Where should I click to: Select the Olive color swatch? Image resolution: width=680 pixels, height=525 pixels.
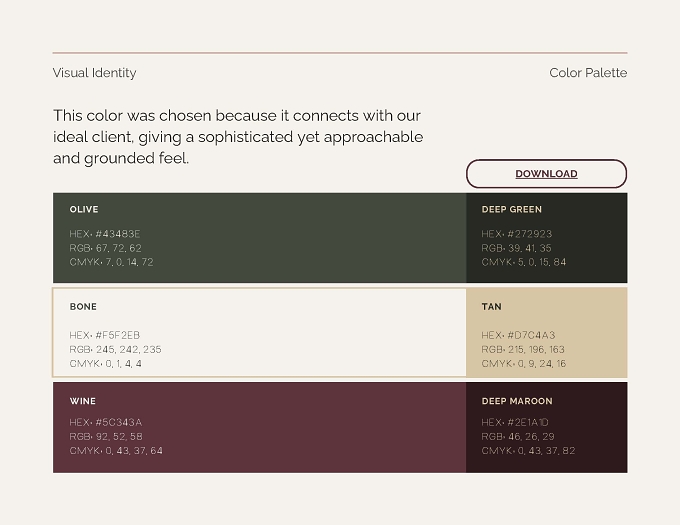click(259, 238)
